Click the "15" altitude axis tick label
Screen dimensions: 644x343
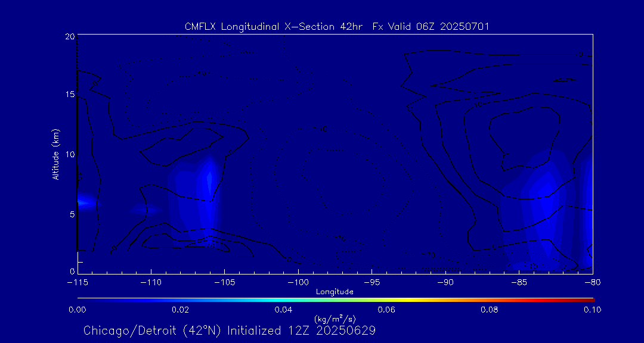(x=70, y=94)
